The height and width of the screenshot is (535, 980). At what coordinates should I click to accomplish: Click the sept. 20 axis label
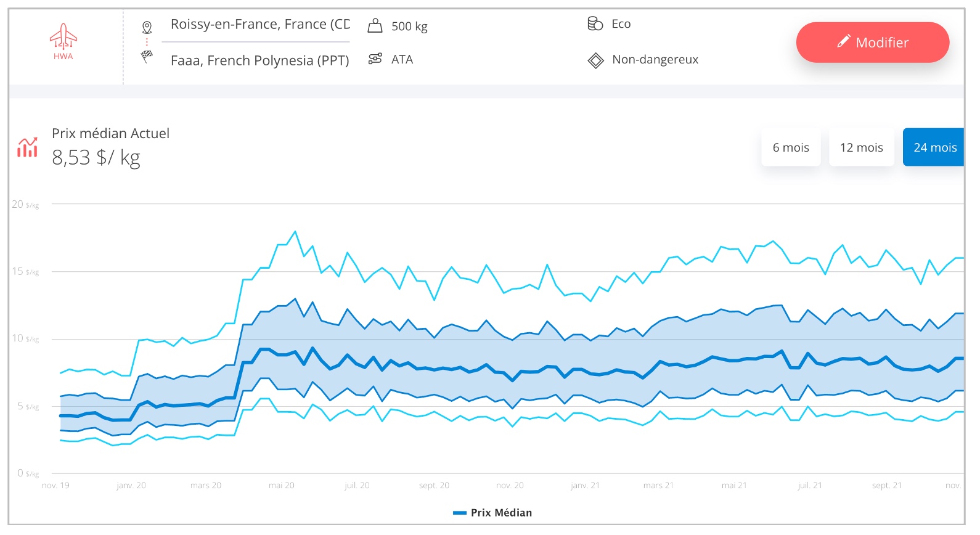434,486
